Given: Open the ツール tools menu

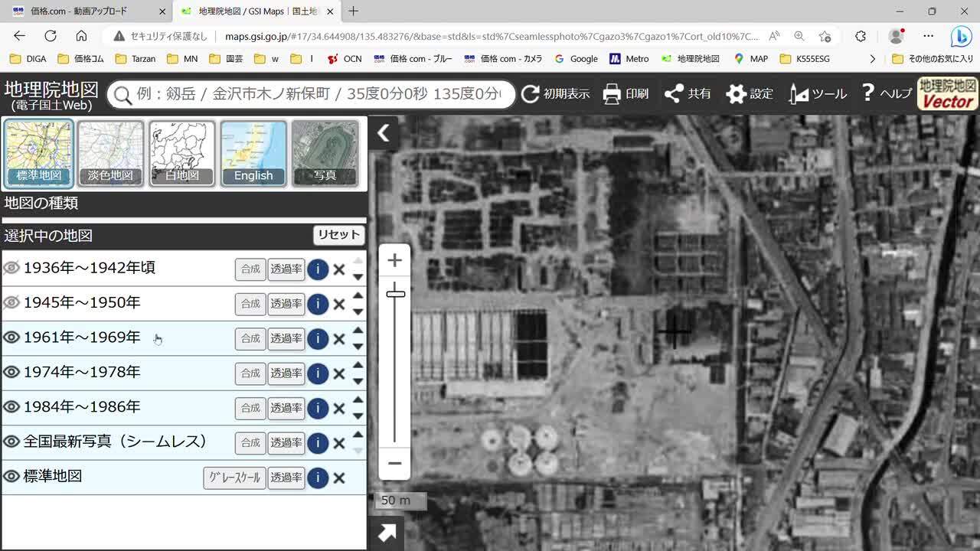Looking at the screenshot, I should [817, 93].
